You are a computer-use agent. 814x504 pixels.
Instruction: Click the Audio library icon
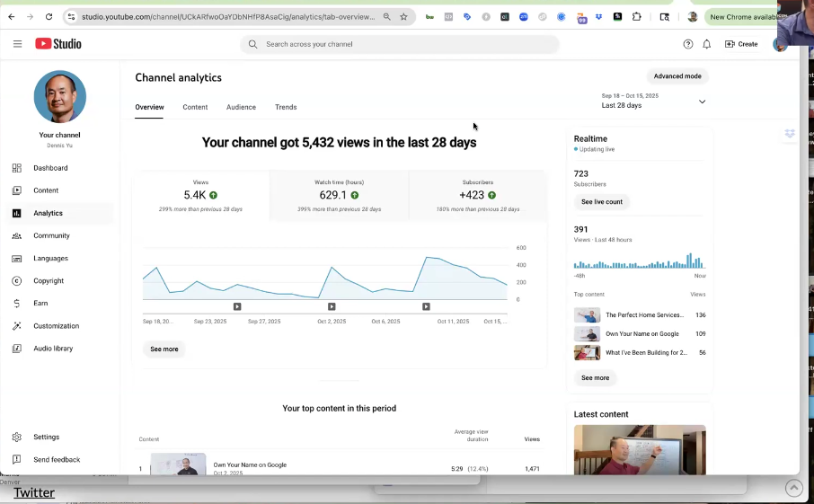click(x=16, y=349)
